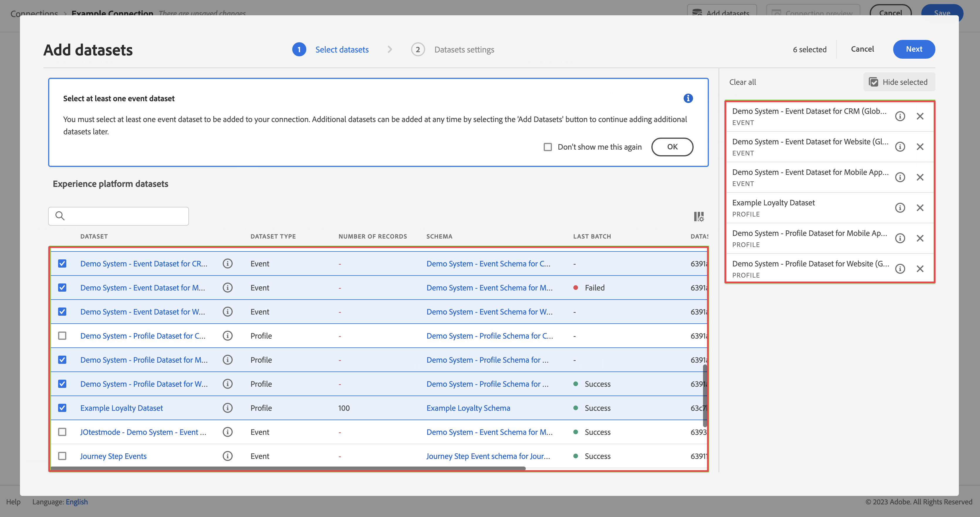The image size is (980, 517).
Task: Check the JOtestmode Demo System Event dataset
Action: pyautogui.click(x=62, y=432)
